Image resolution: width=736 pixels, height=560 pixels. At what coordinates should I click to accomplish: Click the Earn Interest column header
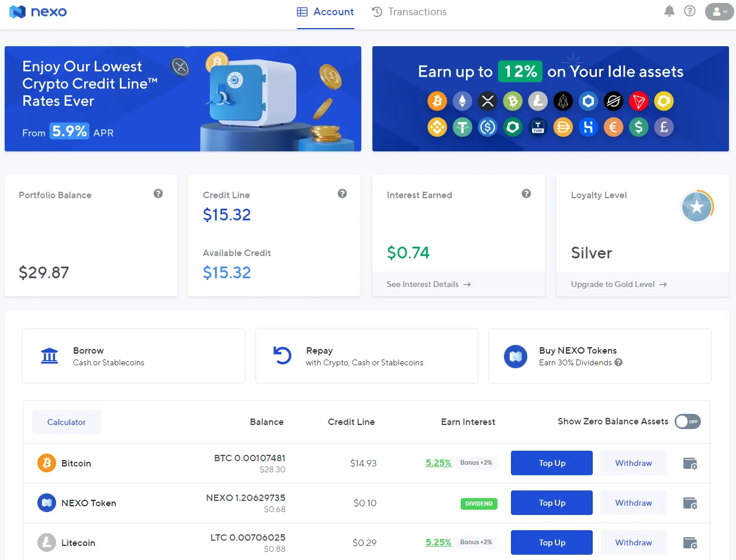click(x=468, y=422)
